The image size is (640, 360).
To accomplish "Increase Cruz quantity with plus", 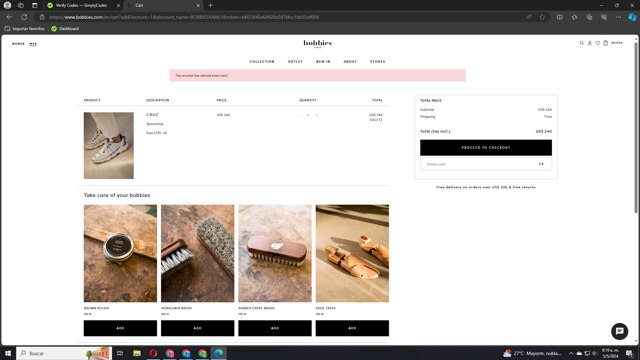I will point(317,115).
